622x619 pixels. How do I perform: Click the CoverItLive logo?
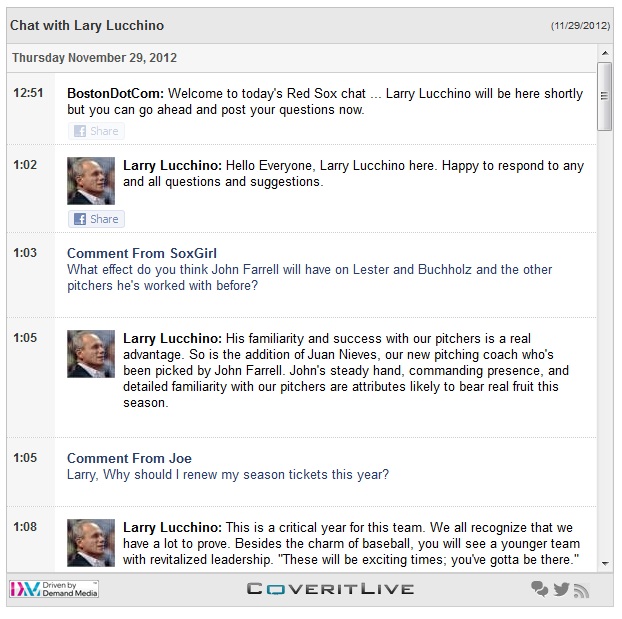click(x=330, y=589)
